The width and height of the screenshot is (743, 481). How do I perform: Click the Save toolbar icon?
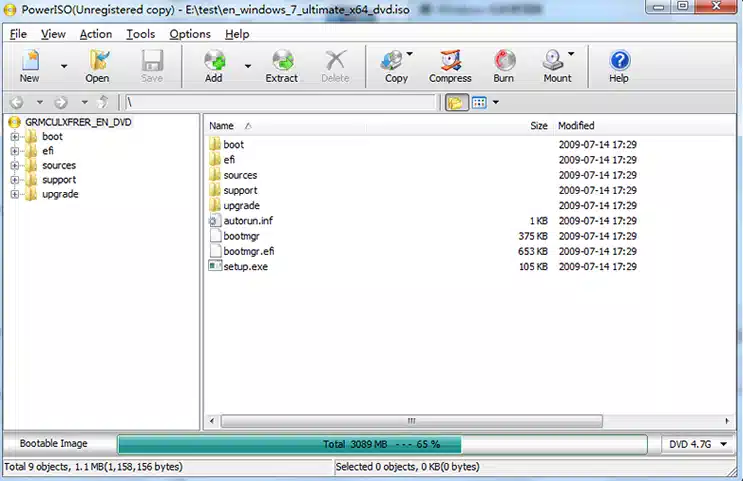pos(152,66)
